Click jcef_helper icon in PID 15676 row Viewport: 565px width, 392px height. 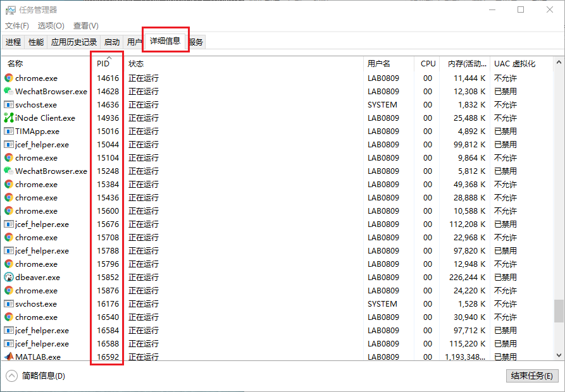point(9,224)
